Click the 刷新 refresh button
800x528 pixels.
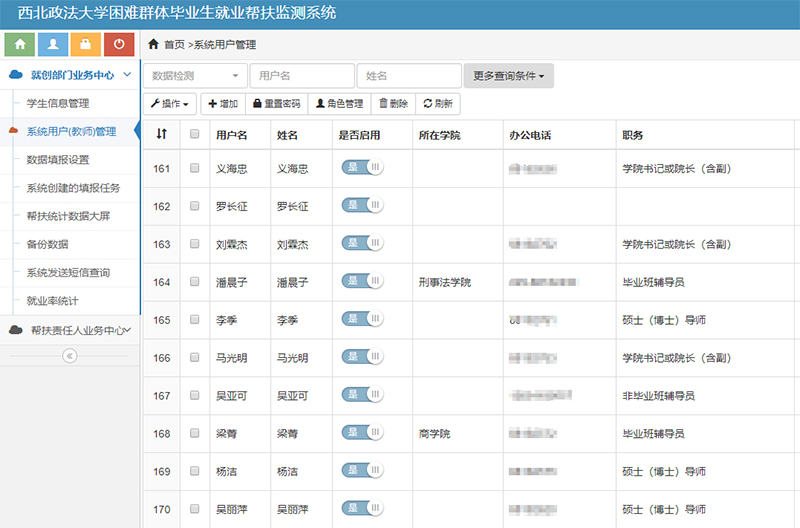(x=438, y=103)
